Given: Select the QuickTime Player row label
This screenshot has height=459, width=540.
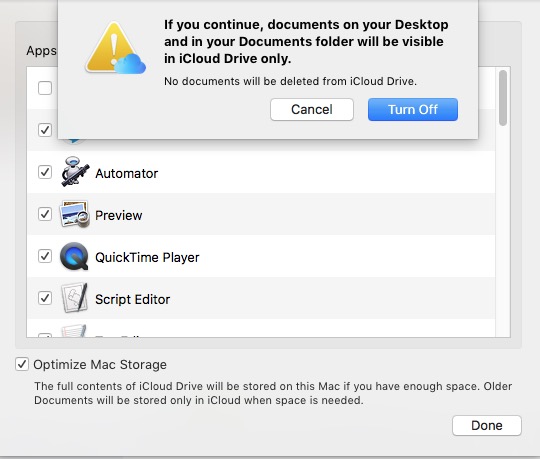Looking at the screenshot, I should [147, 257].
